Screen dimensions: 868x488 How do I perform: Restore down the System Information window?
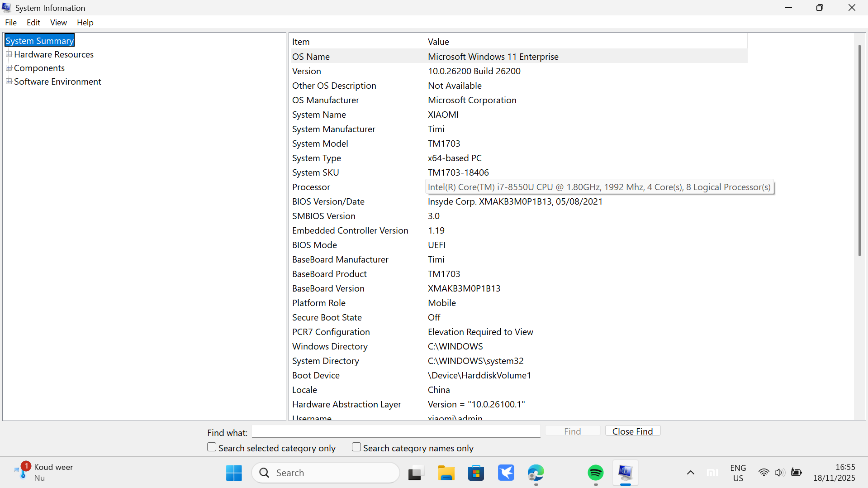tap(820, 8)
